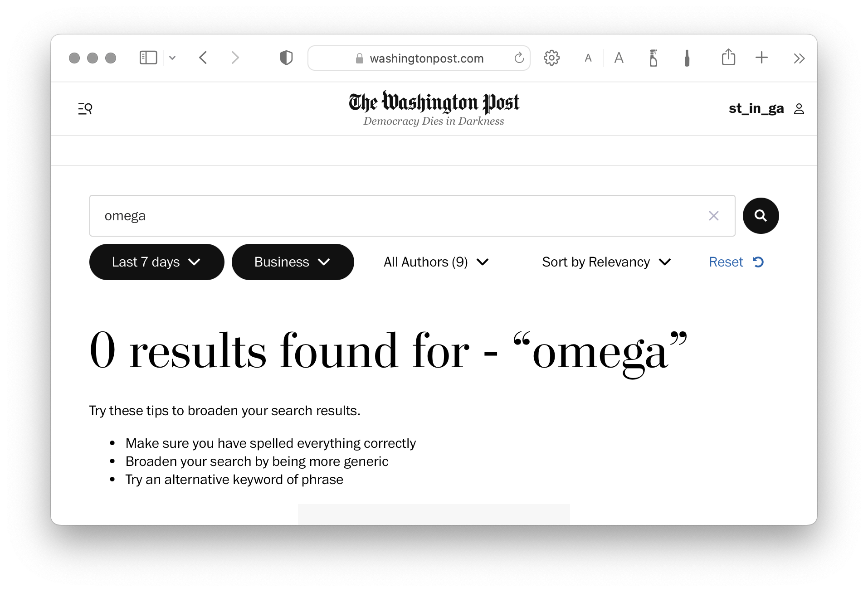
Task: Open the Post sections search menu icon
Action: coord(85,109)
